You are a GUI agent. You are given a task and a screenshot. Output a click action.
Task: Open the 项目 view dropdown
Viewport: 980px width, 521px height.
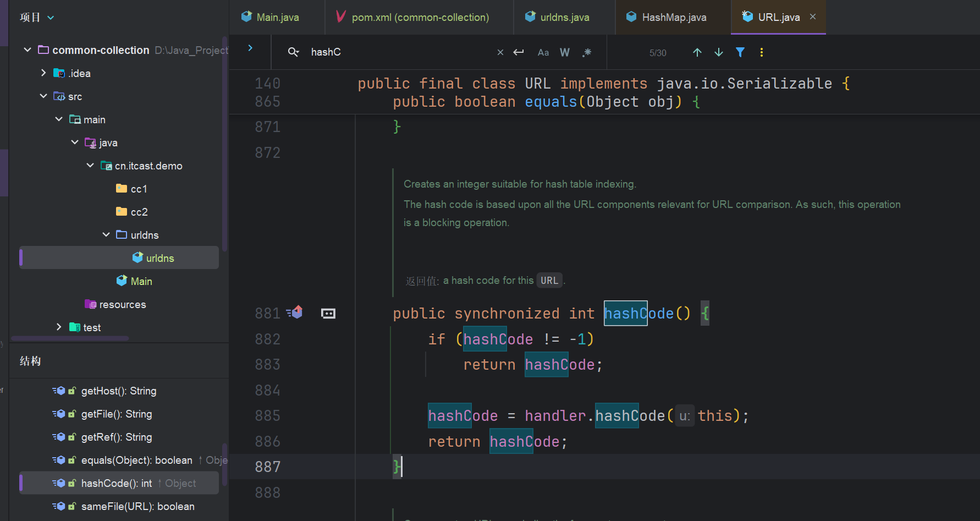(51, 18)
